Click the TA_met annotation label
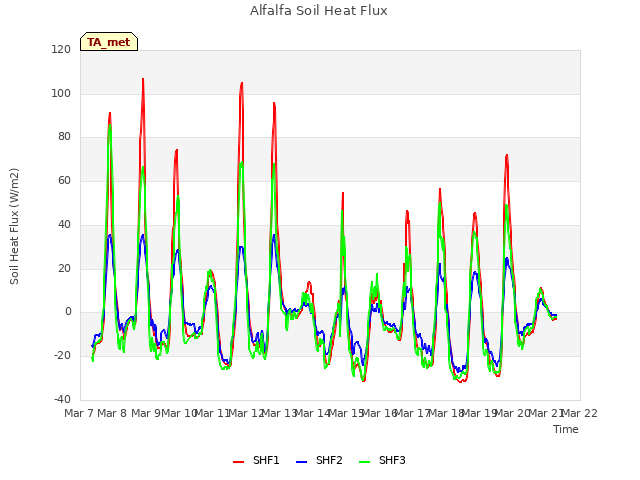 [109, 42]
